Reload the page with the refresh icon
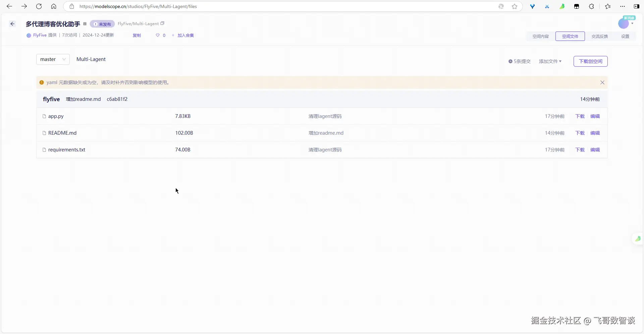Viewport: 644px width, 334px height. 39,6
